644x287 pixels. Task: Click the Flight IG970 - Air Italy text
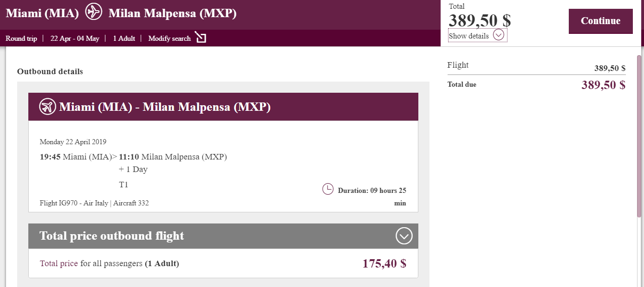(x=74, y=203)
